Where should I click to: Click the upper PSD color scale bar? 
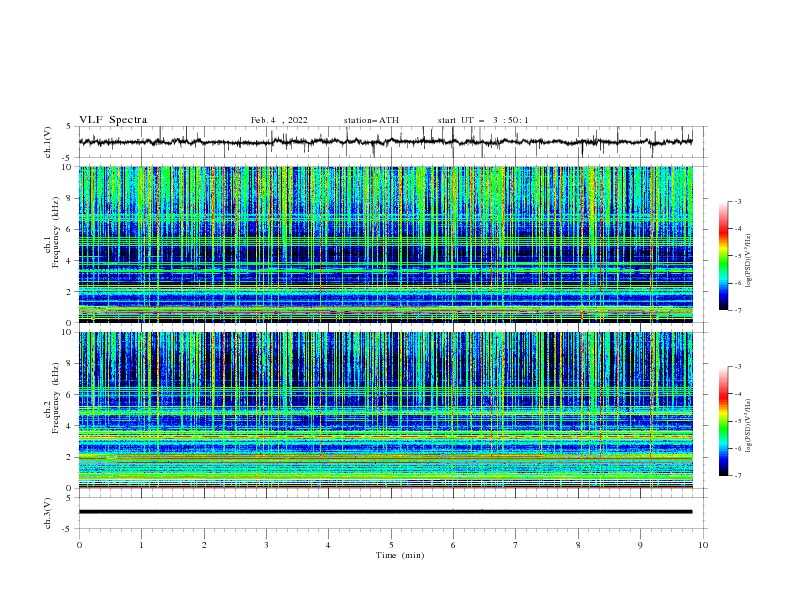tap(723, 256)
